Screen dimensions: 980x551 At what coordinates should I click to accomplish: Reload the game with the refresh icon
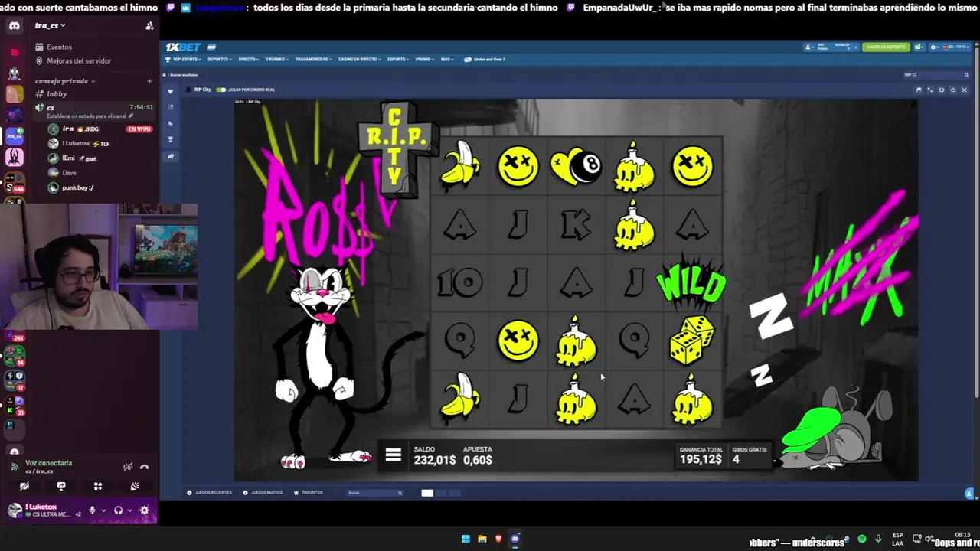[942, 90]
